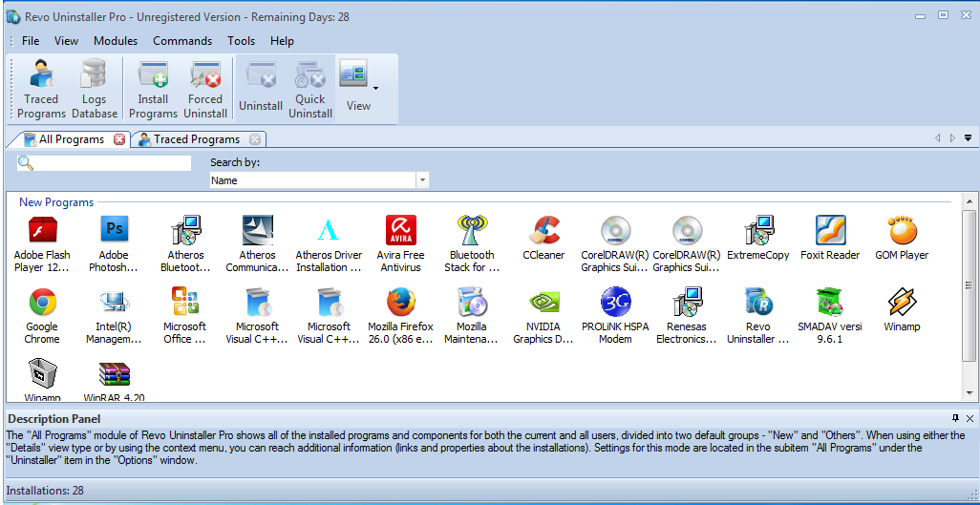Close the Traced Programs tab
980x505 pixels.
254,139
